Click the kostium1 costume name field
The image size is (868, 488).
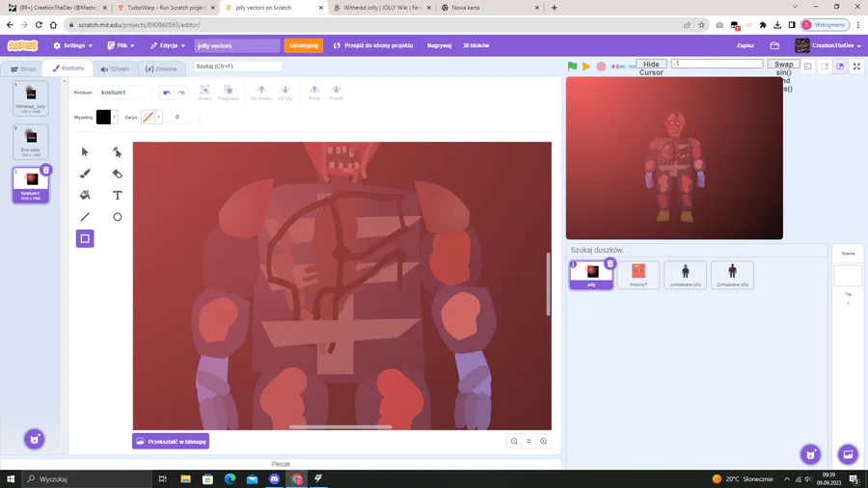(124, 93)
